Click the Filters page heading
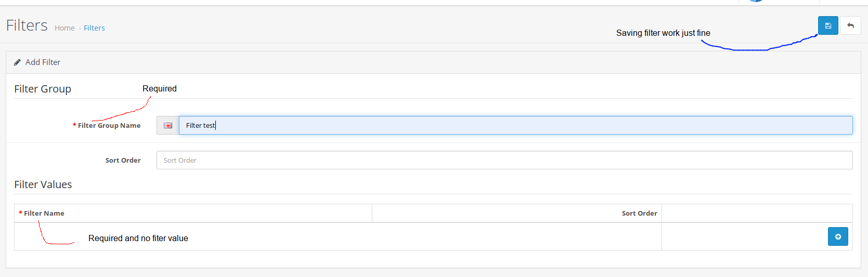Viewport: 868px width, 277px height. point(27,25)
